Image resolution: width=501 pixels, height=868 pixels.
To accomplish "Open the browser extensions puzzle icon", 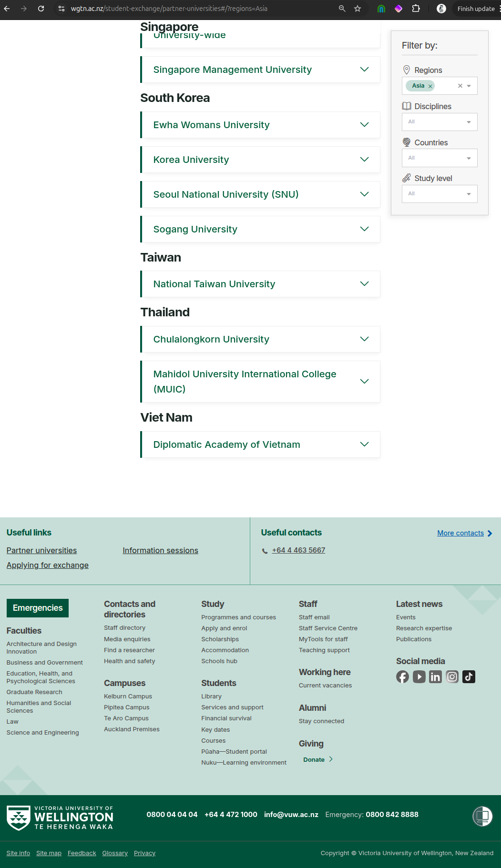I will (416, 9).
